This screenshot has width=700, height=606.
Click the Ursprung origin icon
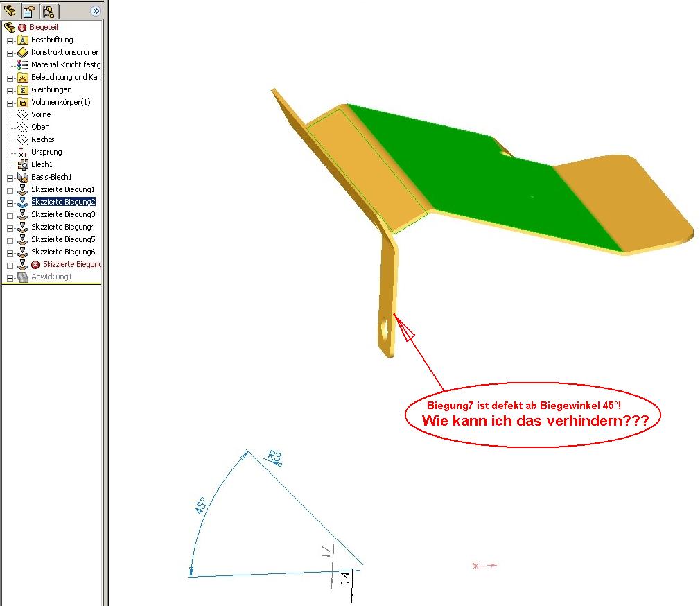coord(22,153)
